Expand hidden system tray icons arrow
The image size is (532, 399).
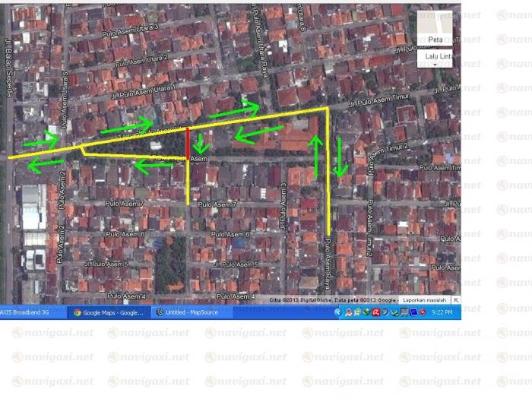pos(339,312)
